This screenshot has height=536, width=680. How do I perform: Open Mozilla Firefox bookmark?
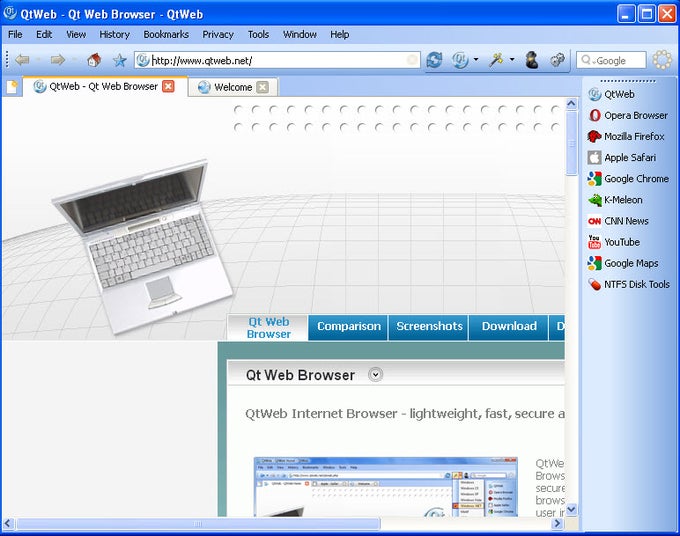point(626,136)
